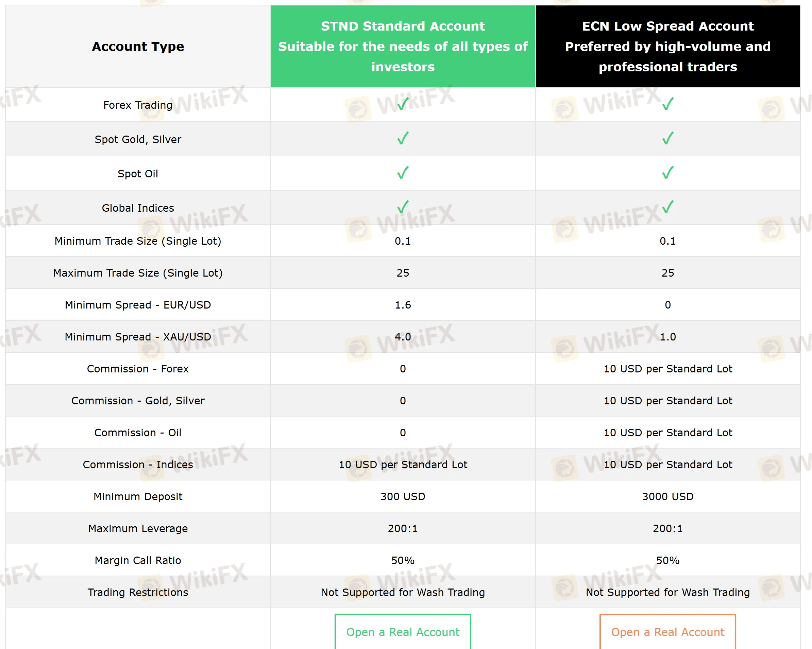Click the green Open a Real Account button
Viewport: 812px width, 649px height.
click(402, 632)
